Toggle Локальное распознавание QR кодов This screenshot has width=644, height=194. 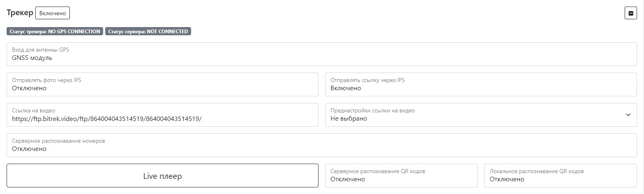coord(560,176)
